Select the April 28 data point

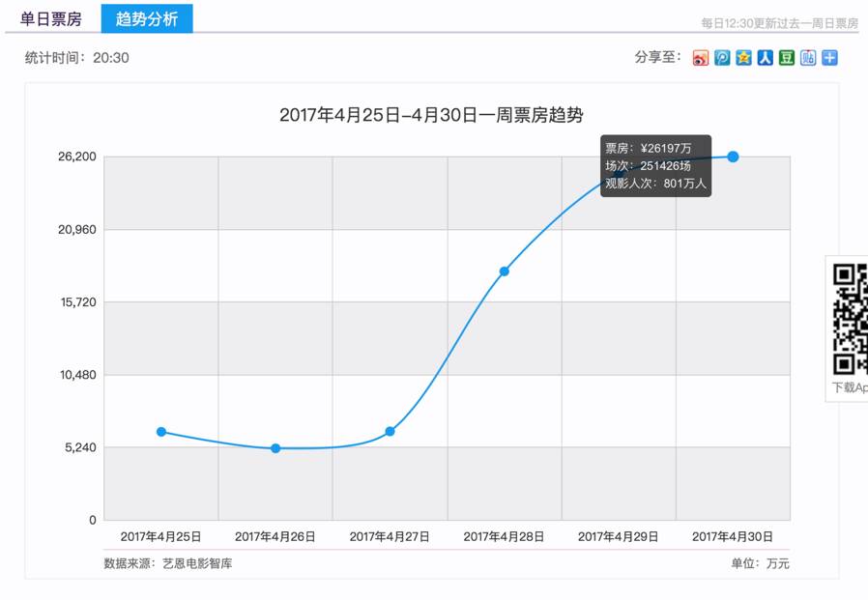(x=504, y=273)
